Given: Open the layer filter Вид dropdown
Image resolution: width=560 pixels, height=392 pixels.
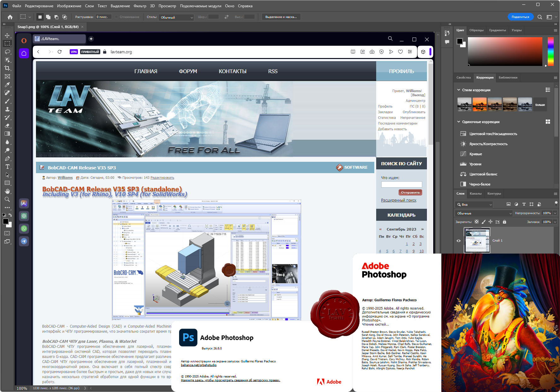Looking at the screenshot, I should [x=474, y=204].
